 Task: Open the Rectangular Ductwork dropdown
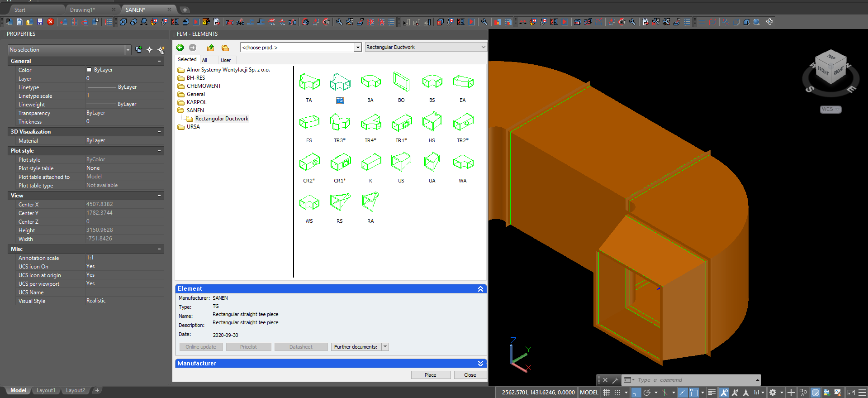click(x=426, y=47)
